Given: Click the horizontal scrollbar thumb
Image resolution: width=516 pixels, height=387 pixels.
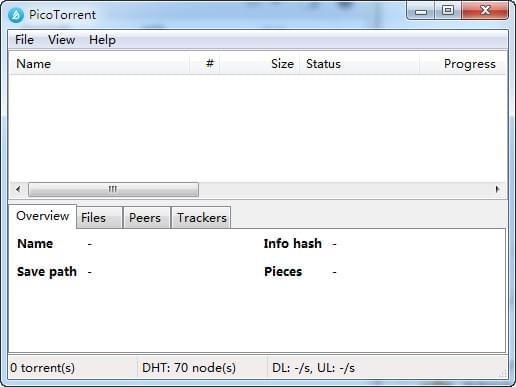Looking at the screenshot, I should 113,189.
